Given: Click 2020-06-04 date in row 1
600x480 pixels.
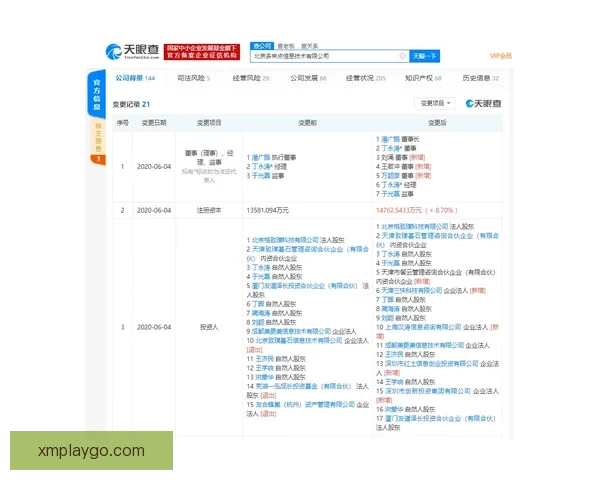Looking at the screenshot, I should 154,167.
